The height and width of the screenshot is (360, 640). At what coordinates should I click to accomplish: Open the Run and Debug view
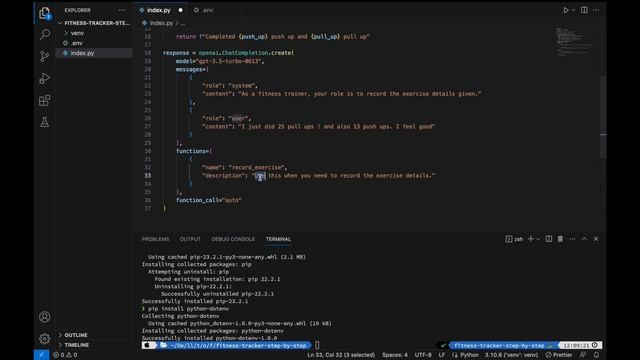tap(44, 78)
